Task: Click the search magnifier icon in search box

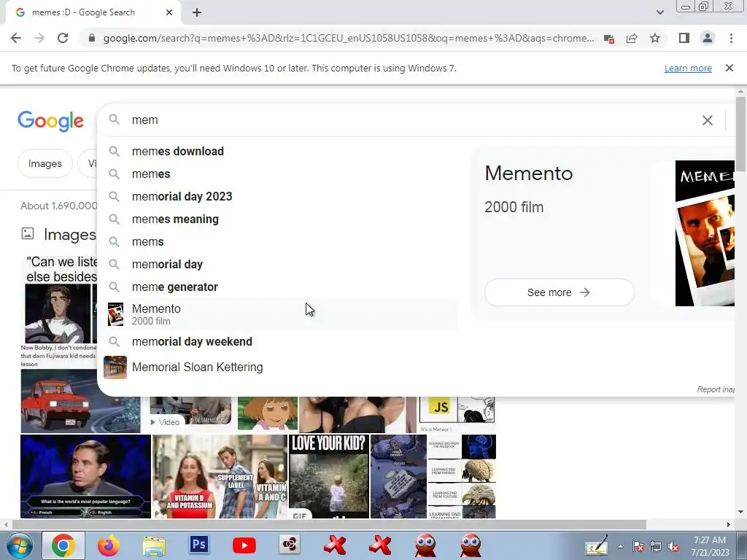Action: pyautogui.click(x=114, y=120)
